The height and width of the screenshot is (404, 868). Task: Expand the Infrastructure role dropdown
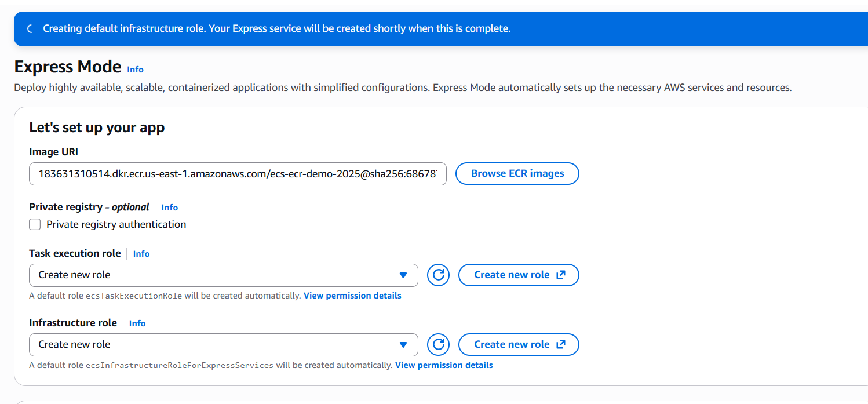[x=223, y=344]
